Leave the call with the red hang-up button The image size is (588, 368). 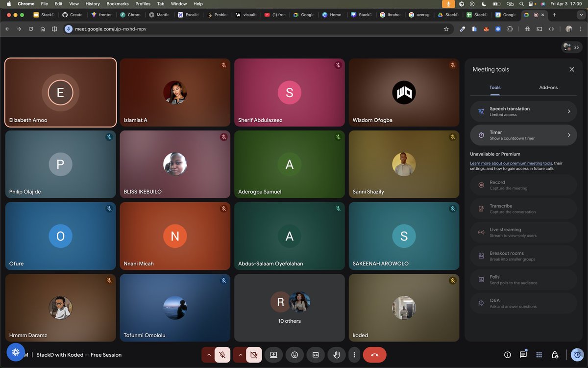pos(374,355)
